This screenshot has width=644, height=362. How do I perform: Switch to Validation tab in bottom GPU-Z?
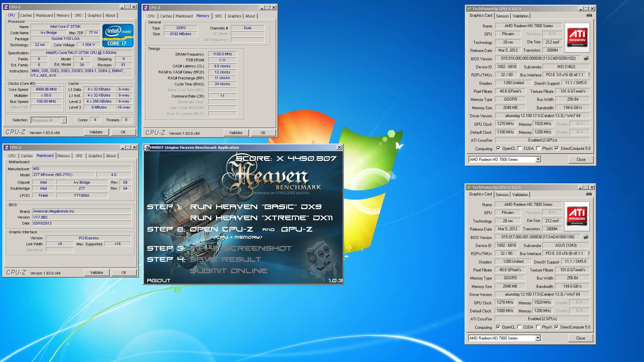[x=520, y=195]
